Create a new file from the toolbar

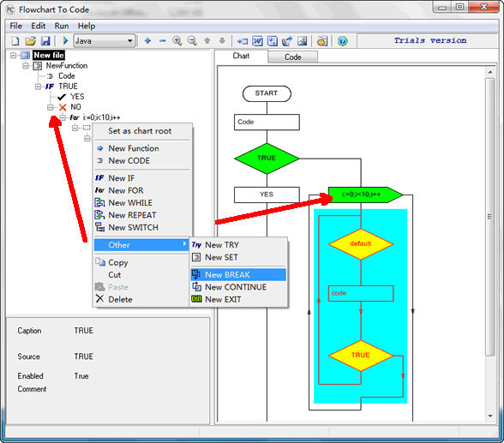point(15,41)
